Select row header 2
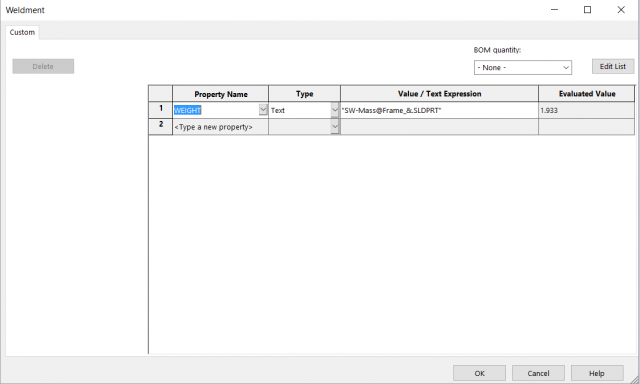 coord(161,127)
